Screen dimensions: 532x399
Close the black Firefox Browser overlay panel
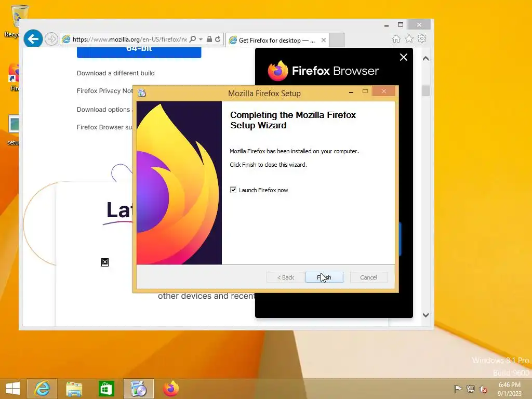tap(403, 57)
